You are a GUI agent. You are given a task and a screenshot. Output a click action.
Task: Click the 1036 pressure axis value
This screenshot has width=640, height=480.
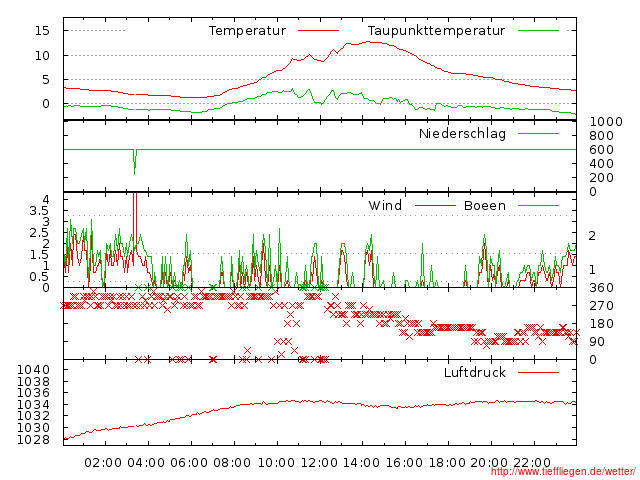coord(33,393)
